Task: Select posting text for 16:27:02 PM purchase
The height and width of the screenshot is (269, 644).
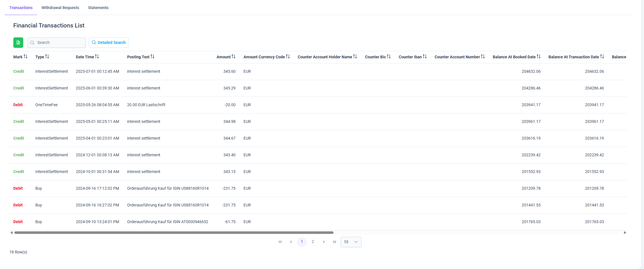Action: tap(168, 205)
